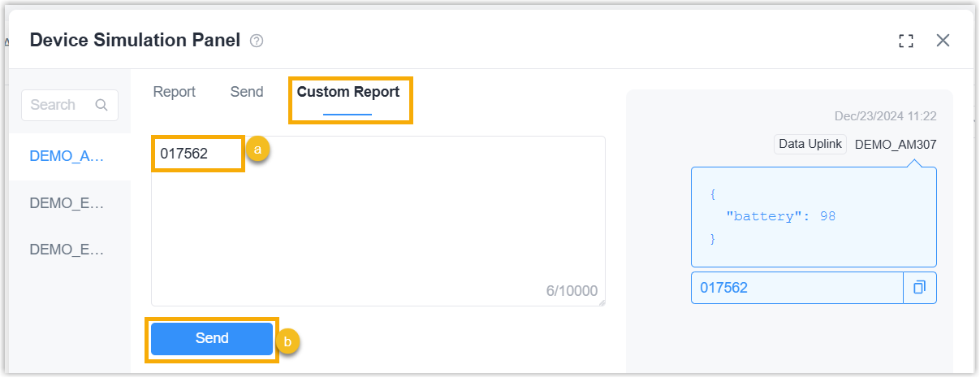Click the Dec/23/2024 11:22 timestamp
The image size is (980, 378).
pyautogui.click(x=885, y=116)
